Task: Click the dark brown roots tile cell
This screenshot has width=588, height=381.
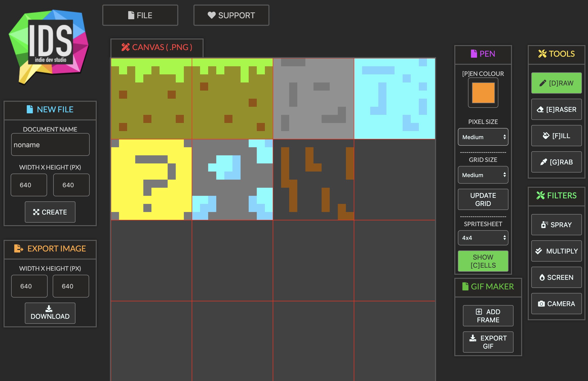Action: point(313,180)
